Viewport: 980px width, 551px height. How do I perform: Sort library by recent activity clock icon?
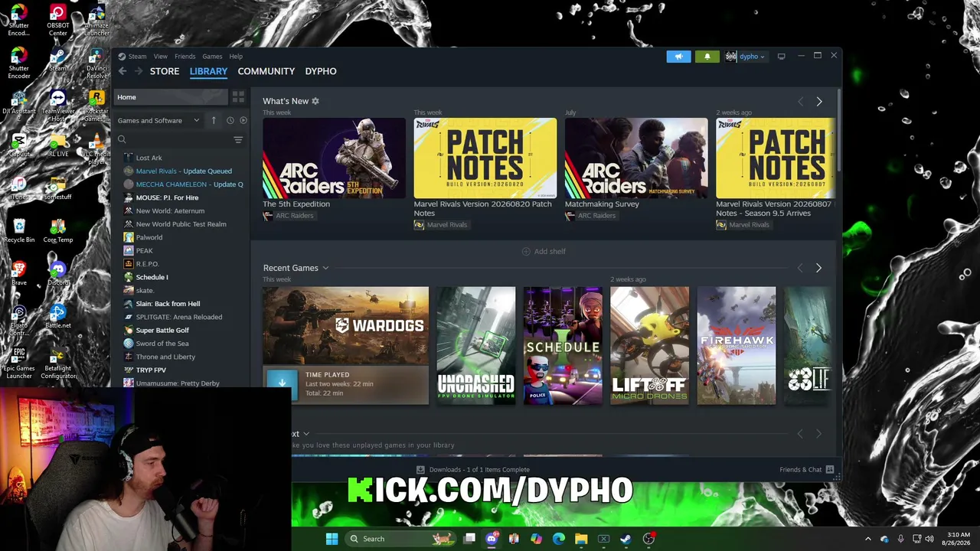point(230,120)
